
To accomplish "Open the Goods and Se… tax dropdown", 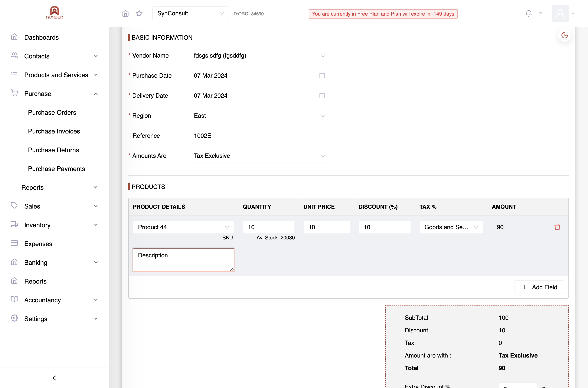I will [451, 227].
